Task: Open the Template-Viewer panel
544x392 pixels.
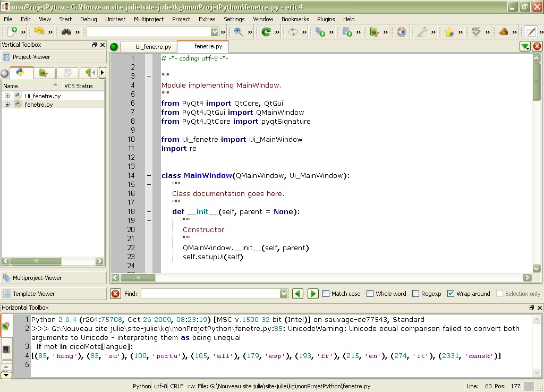Action: [x=54, y=294]
